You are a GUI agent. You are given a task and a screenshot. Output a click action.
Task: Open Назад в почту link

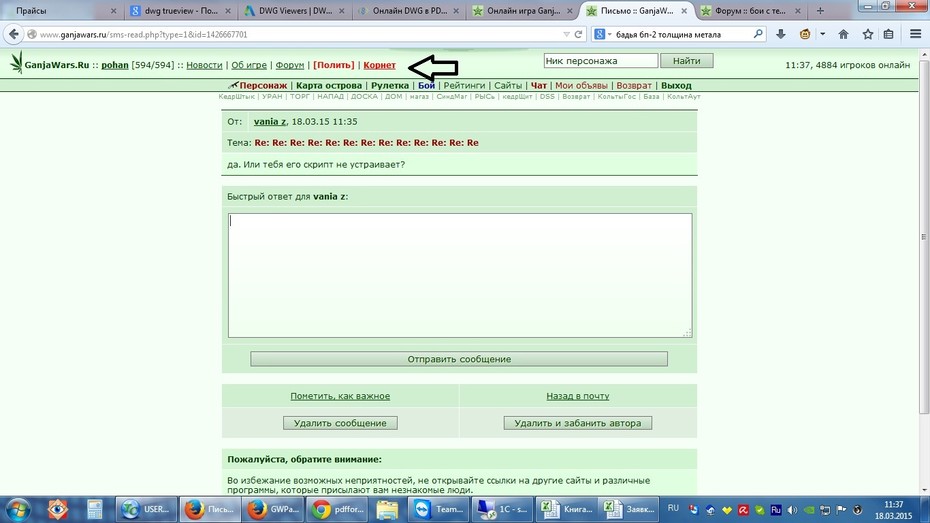pyautogui.click(x=578, y=396)
